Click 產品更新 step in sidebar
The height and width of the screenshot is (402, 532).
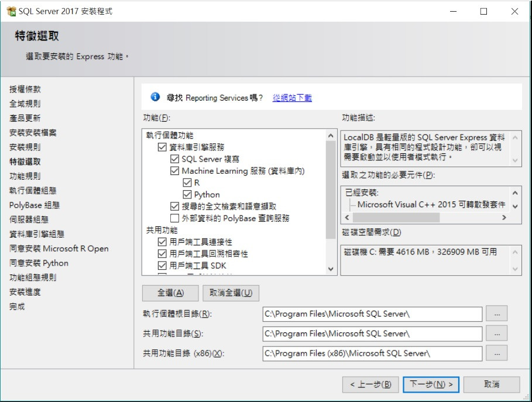pyautogui.click(x=25, y=118)
